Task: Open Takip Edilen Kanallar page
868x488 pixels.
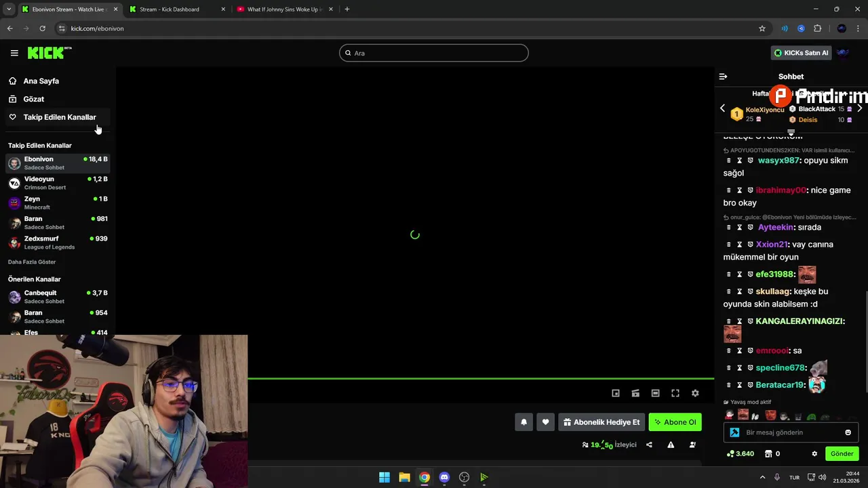Action: click(58, 117)
